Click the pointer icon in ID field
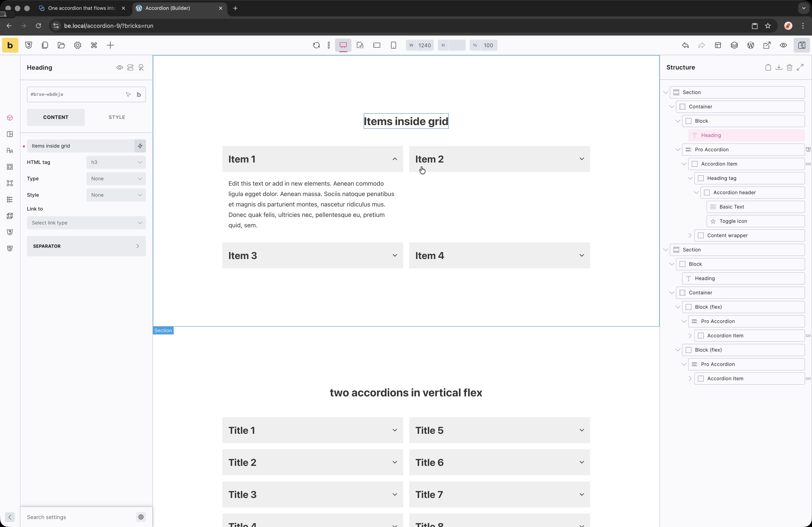 coord(128,95)
